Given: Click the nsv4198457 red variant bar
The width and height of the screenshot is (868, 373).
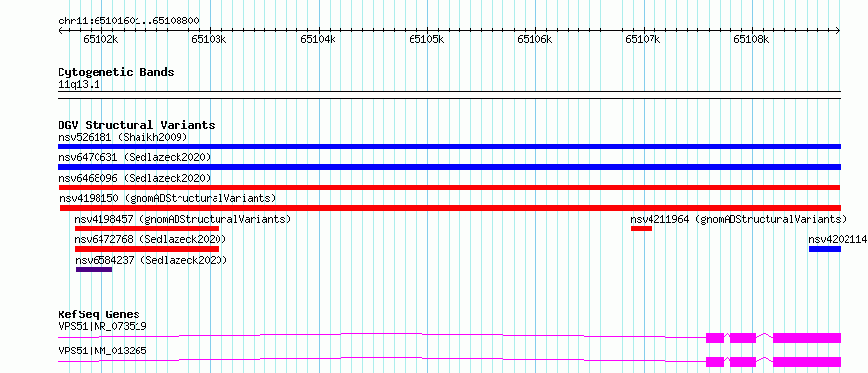Looking at the screenshot, I should coord(147,228).
